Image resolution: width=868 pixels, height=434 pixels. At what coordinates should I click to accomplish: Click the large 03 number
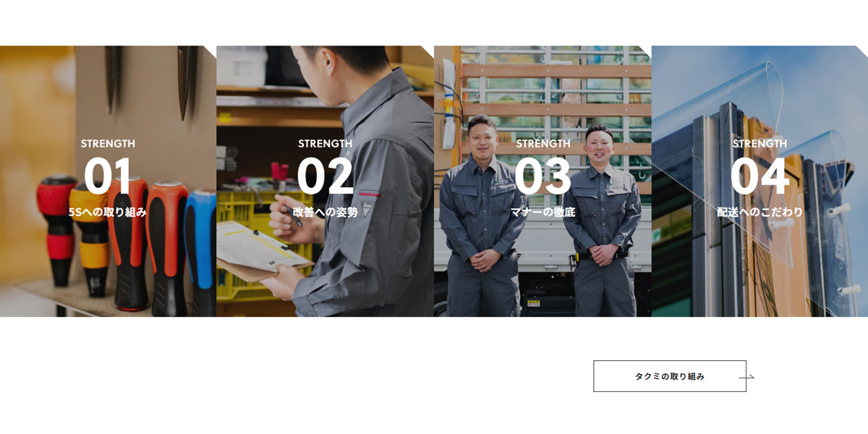[x=542, y=176]
